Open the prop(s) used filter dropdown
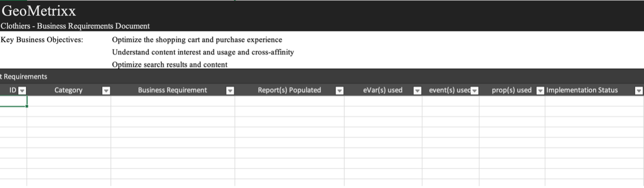The image size is (644, 188). (540, 90)
